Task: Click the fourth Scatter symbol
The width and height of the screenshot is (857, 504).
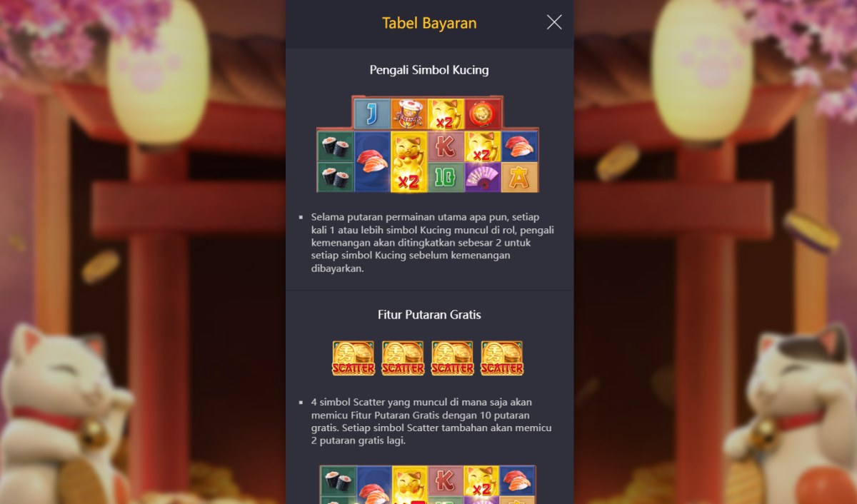Action: pos(502,358)
